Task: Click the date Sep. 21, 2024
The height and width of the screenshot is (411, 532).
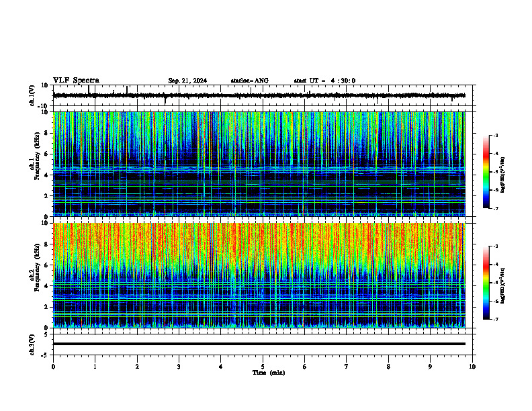Action: tap(187, 81)
